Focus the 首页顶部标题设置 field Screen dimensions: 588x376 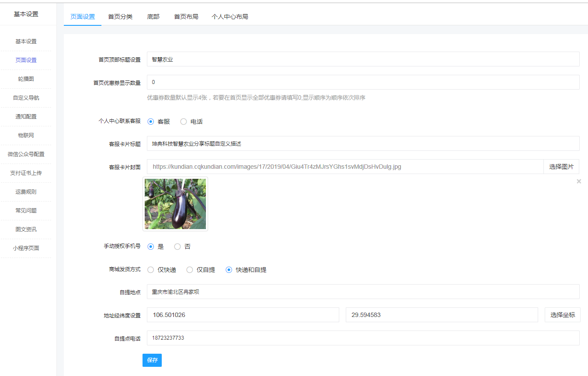click(363, 59)
